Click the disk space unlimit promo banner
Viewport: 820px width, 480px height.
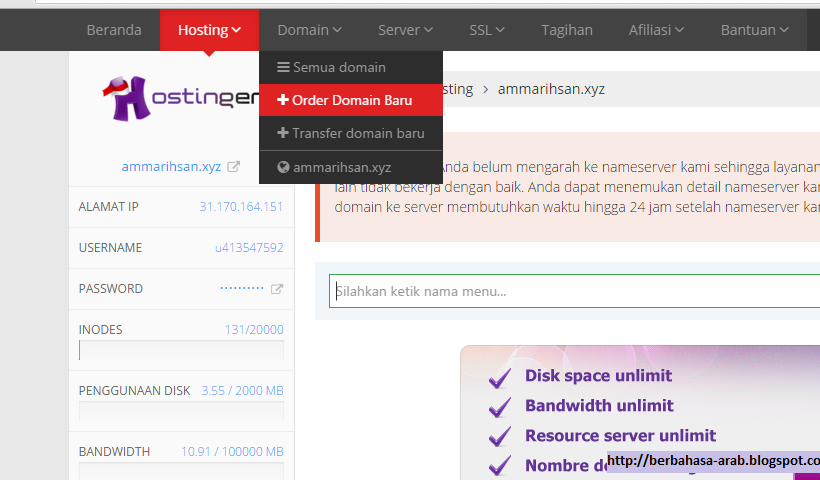pyautogui.click(x=640, y=412)
